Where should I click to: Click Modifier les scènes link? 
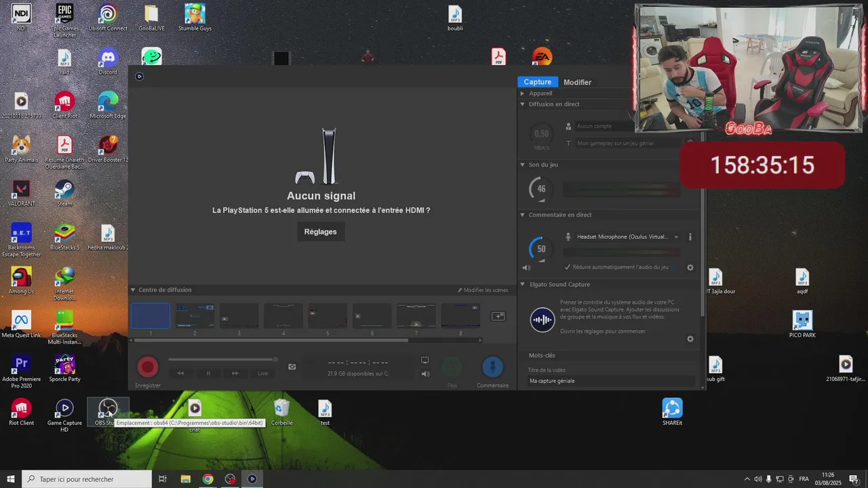pos(483,290)
